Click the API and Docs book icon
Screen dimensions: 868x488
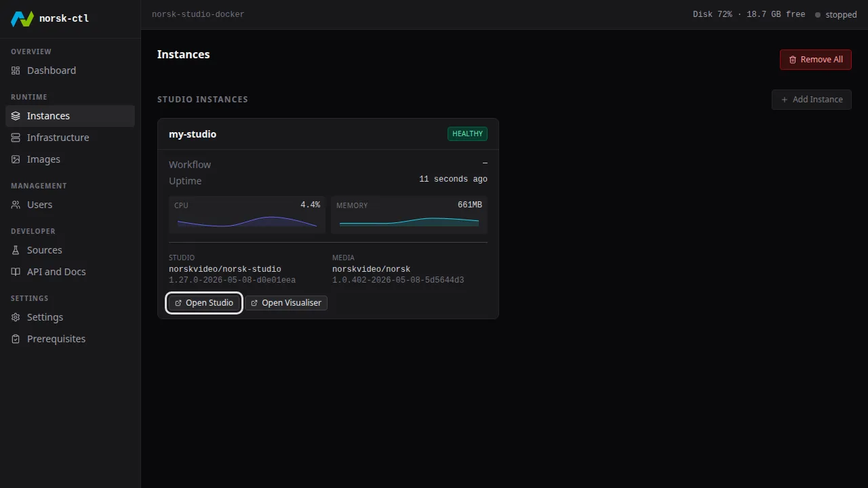coord(16,272)
